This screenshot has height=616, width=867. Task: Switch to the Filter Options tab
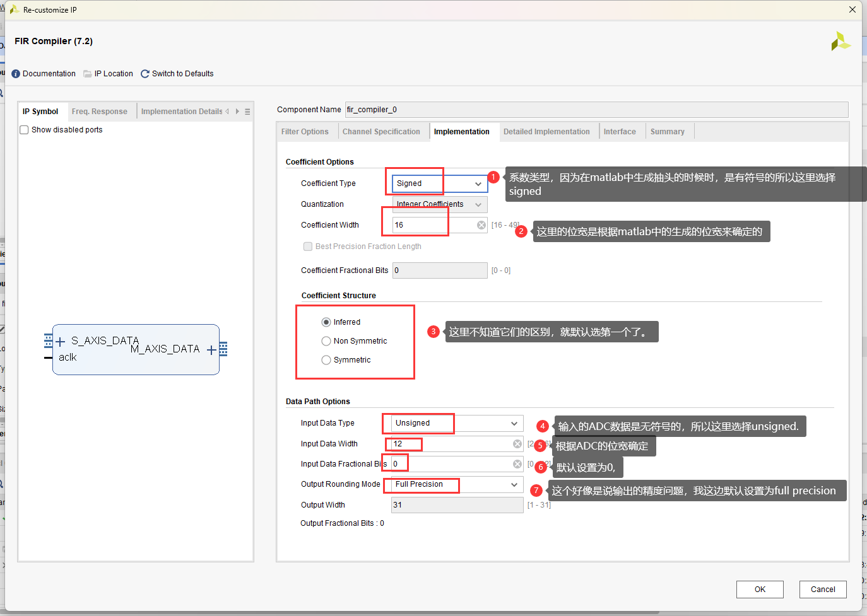(305, 132)
